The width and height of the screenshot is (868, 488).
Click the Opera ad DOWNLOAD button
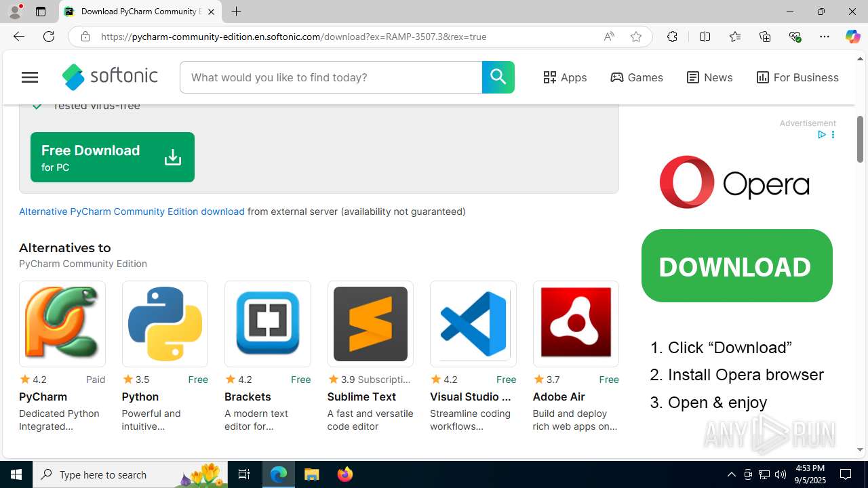[x=737, y=266]
